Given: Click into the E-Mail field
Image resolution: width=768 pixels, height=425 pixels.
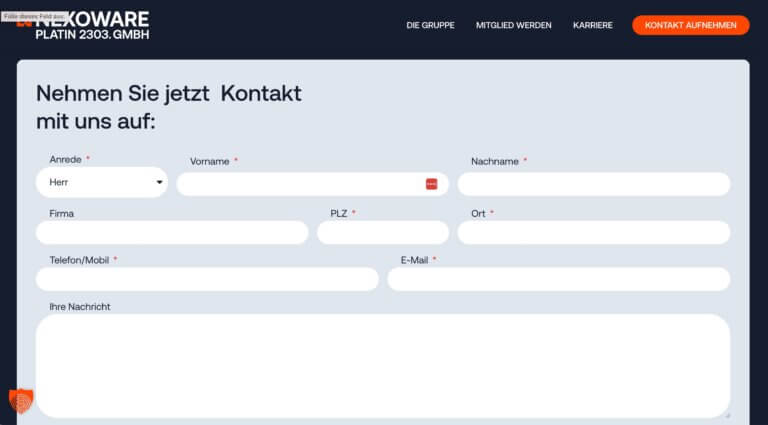Looking at the screenshot, I should coord(559,279).
